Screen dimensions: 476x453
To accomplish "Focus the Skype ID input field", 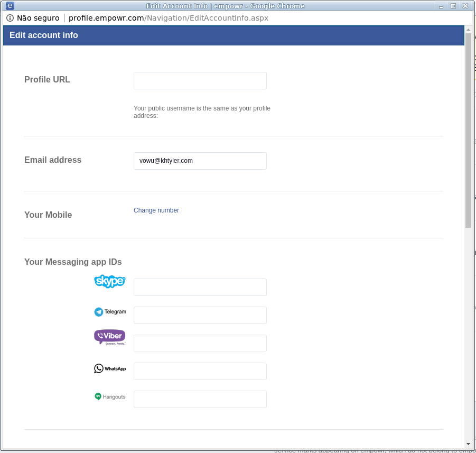I will coord(200,287).
